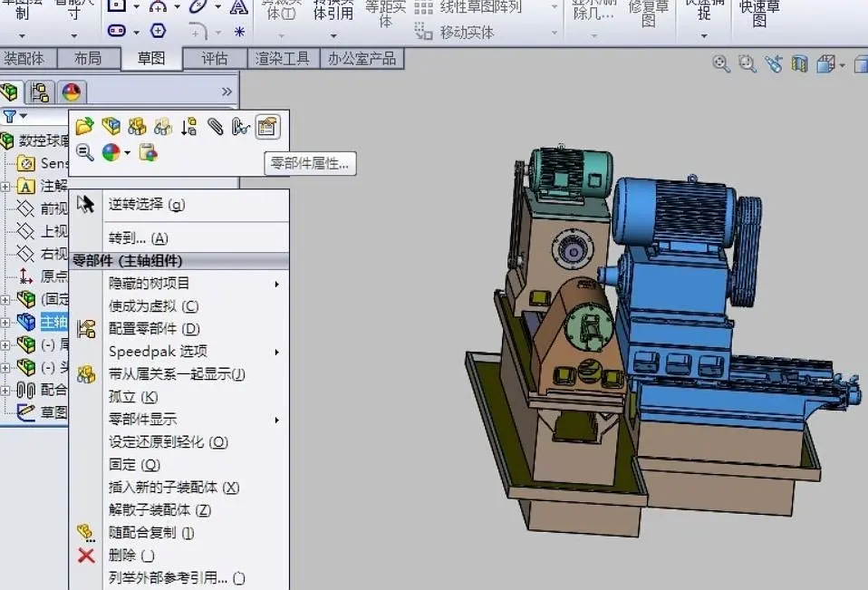
Task: Click the zoom to fit view icon
Action: click(721, 63)
